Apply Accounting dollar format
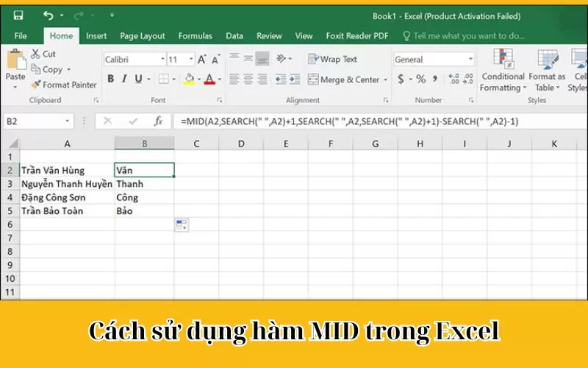The height and width of the screenshot is (368, 588). tap(401, 79)
